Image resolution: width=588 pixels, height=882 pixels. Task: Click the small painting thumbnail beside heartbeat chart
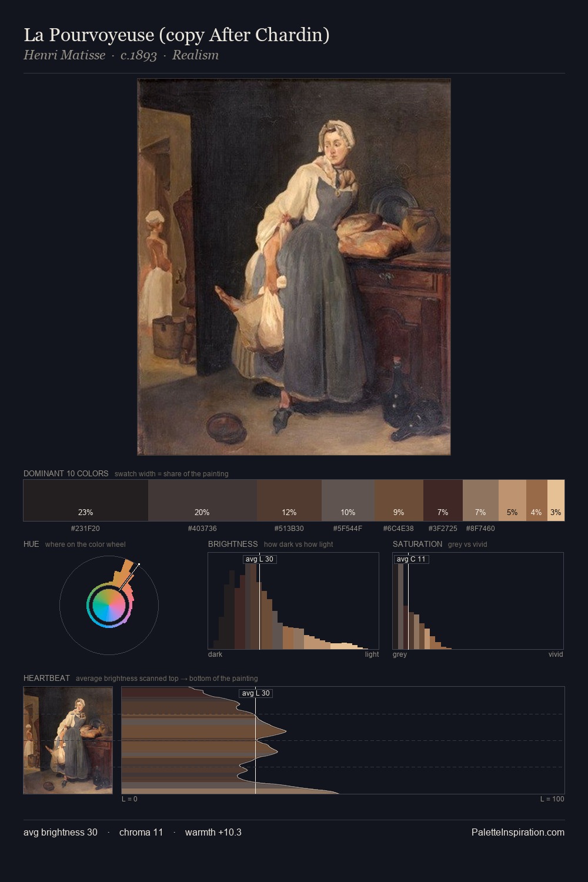tap(68, 740)
